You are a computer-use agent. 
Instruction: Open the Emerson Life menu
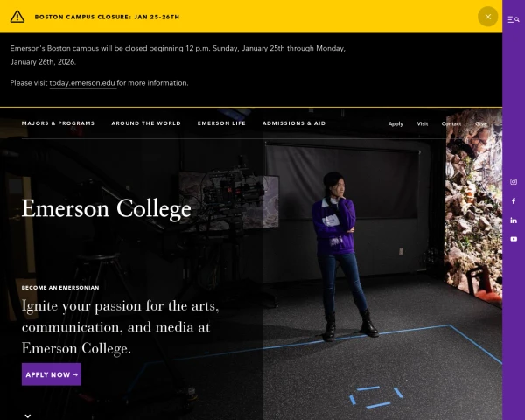pyautogui.click(x=221, y=123)
